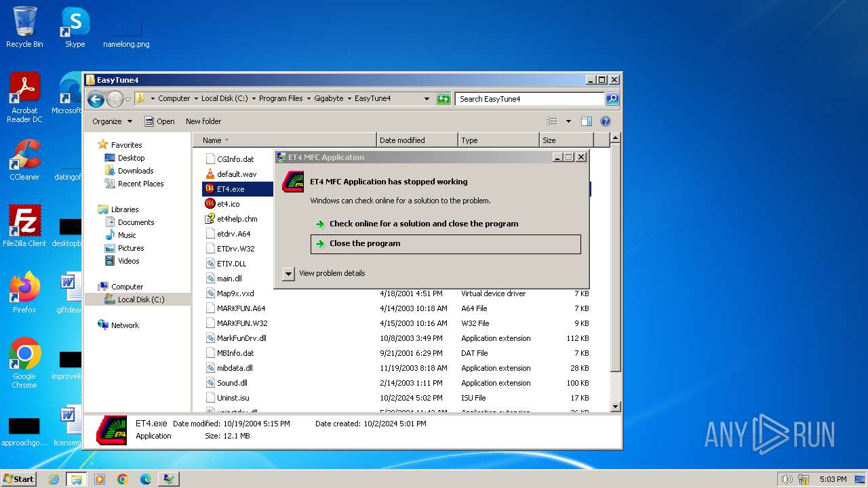Switch to ET4 application taskbar button
Image resolution: width=868 pixels, height=488 pixels.
[169, 479]
